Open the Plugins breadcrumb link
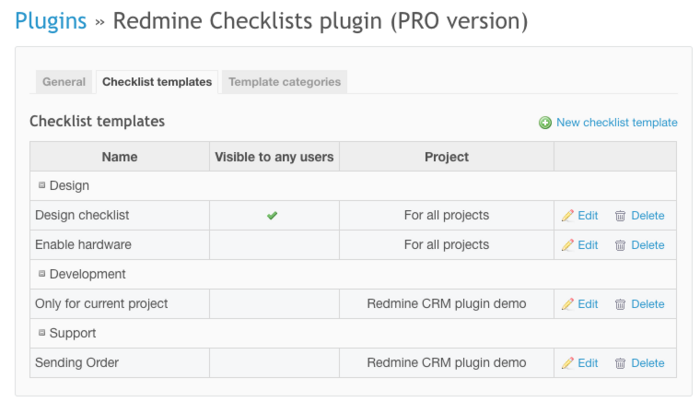This screenshot has width=700, height=402. point(51,21)
